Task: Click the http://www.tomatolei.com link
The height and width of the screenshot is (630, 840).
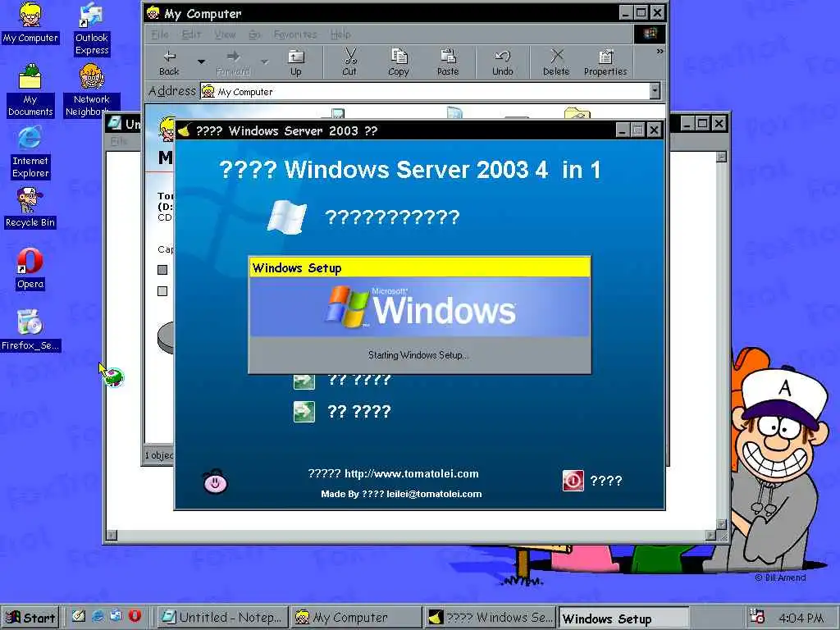Action: (412, 473)
